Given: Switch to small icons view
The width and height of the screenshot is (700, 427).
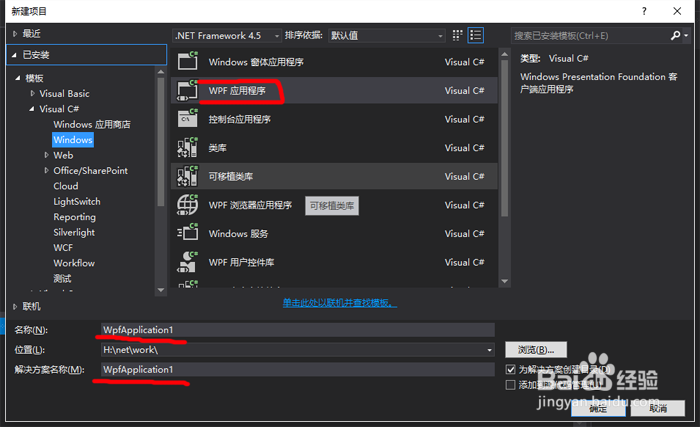Looking at the screenshot, I should coord(457,35).
